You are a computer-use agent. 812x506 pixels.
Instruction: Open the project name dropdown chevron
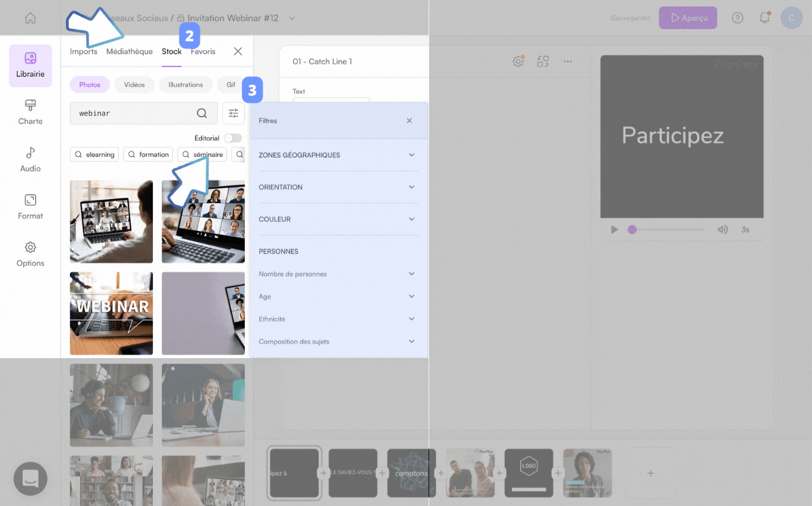click(x=292, y=18)
